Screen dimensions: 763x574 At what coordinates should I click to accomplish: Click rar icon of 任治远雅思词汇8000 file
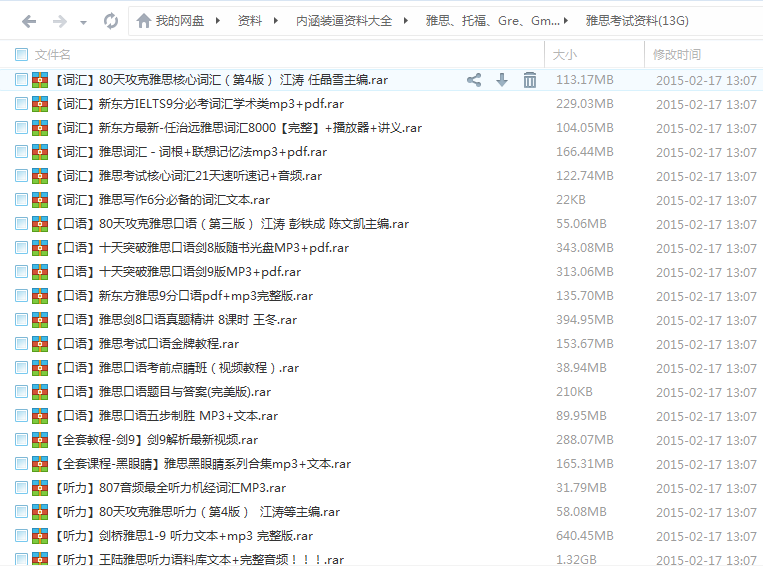[40, 127]
